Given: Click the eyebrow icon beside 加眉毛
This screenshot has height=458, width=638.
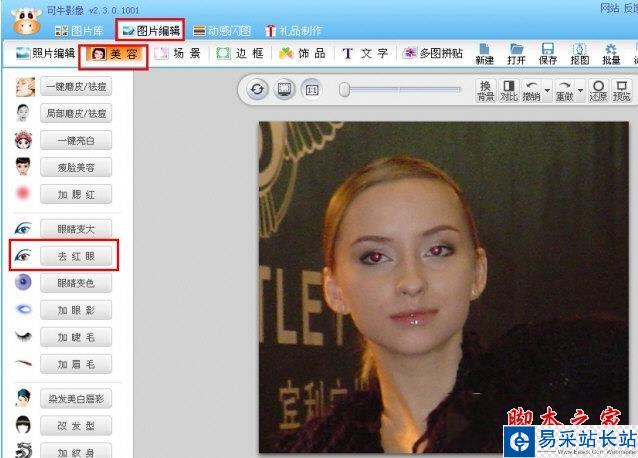Looking at the screenshot, I should [24, 362].
